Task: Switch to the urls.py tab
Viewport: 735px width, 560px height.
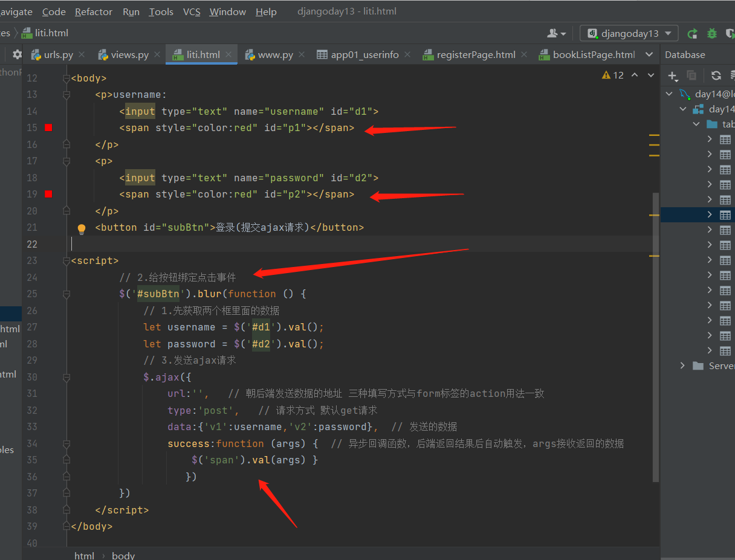Action: (x=58, y=54)
